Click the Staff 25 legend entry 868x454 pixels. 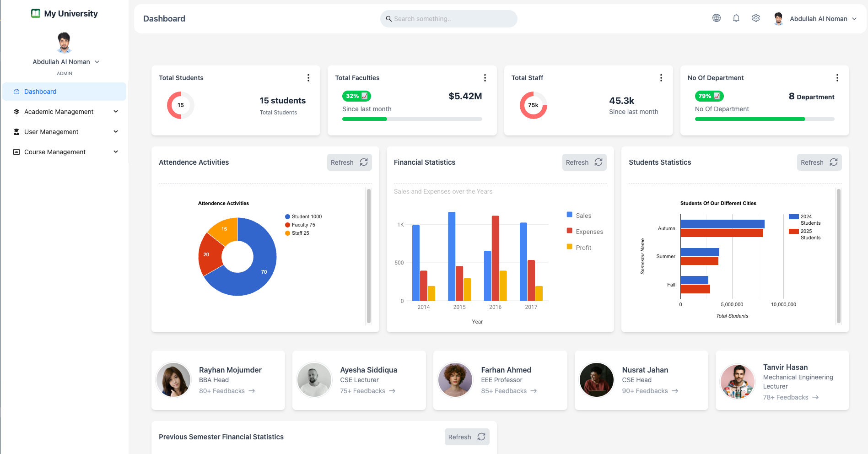click(297, 233)
